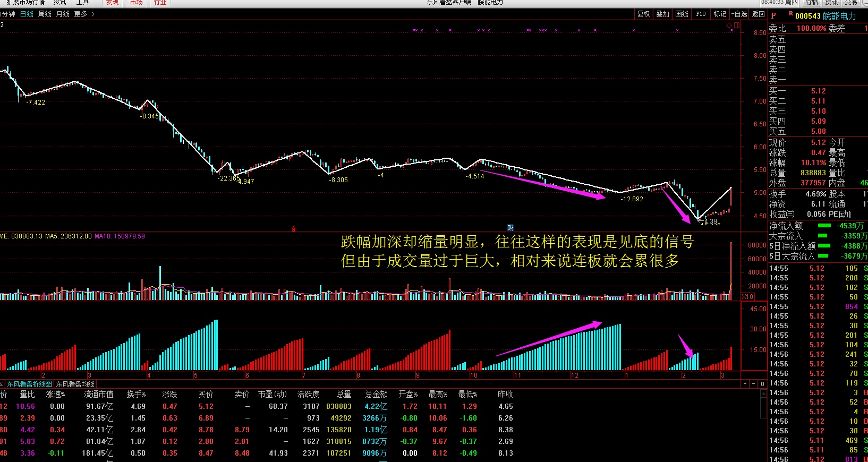The height and width of the screenshot is (462, 868).
Task: Click market cap cell 181.45亿
Action: (x=98, y=453)
